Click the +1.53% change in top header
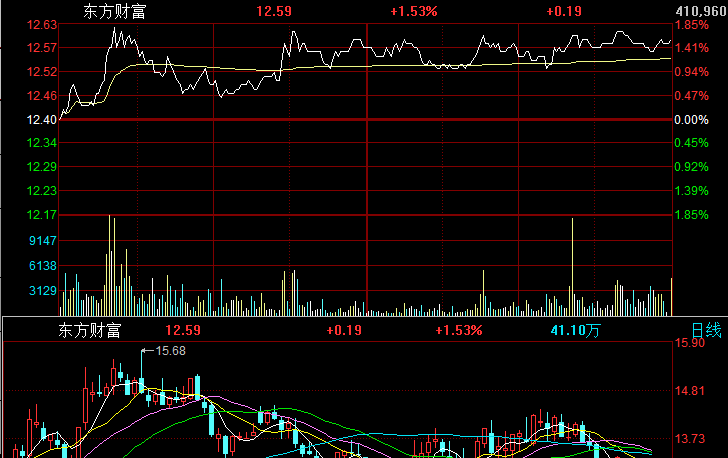Screen dimensions: 728x458 414,11
